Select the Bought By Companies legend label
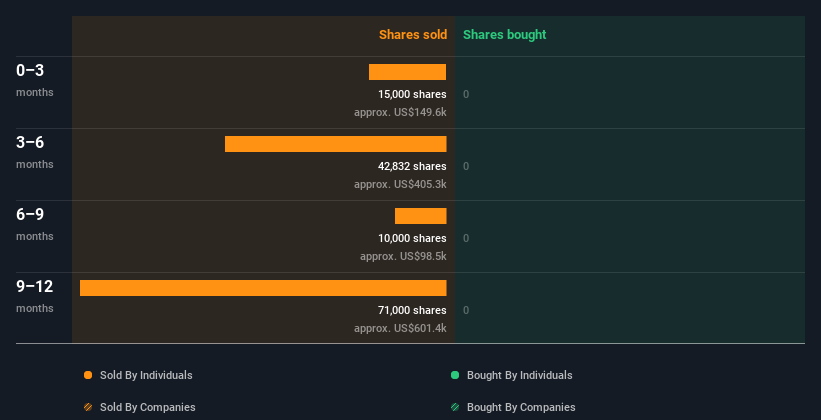This screenshot has height=420, width=821. click(521, 407)
